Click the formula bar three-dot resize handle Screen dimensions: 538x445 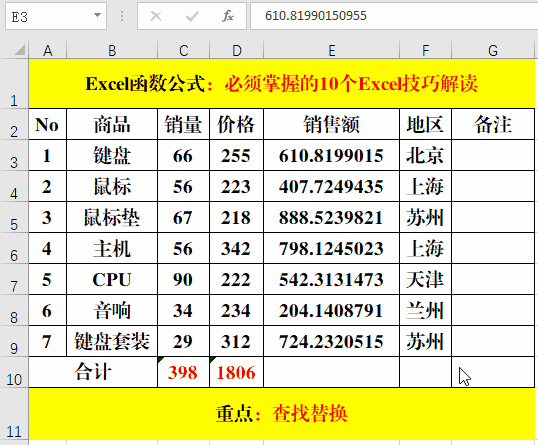pos(122,16)
